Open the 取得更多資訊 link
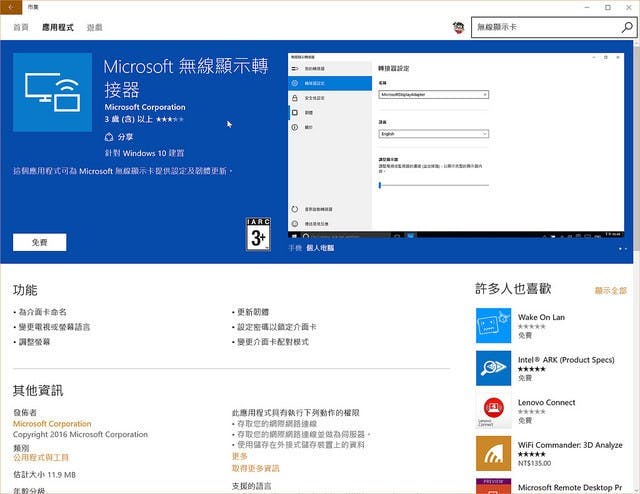Image resolution: width=640 pixels, height=494 pixels. 255,468
